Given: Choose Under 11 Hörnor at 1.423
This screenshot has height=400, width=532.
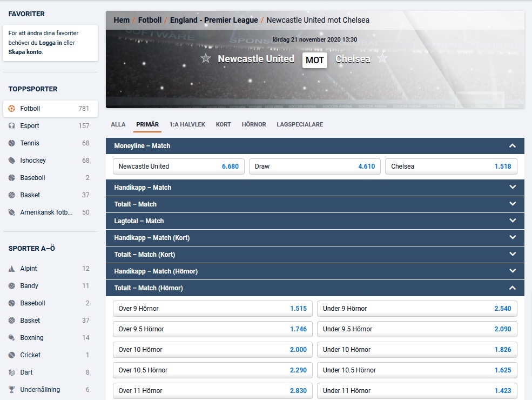Looking at the screenshot, I should coord(417,391).
